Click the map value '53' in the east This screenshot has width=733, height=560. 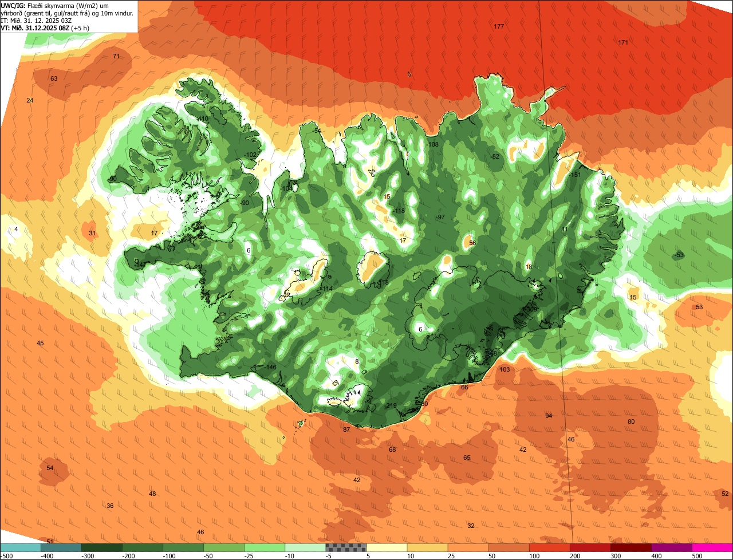(x=699, y=307)
